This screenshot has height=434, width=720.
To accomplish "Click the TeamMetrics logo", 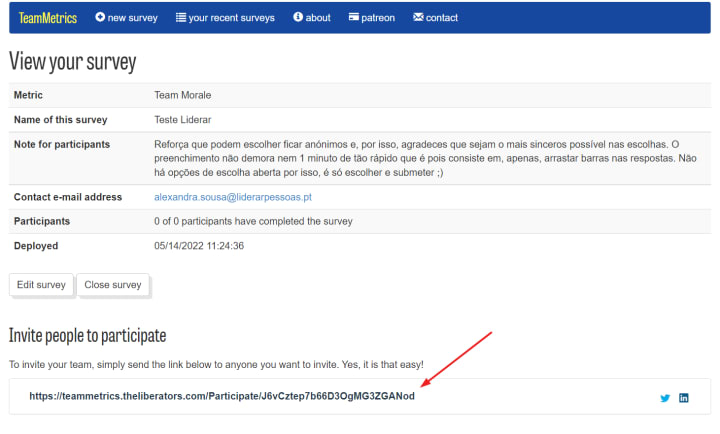I will (x=48, y=18).
